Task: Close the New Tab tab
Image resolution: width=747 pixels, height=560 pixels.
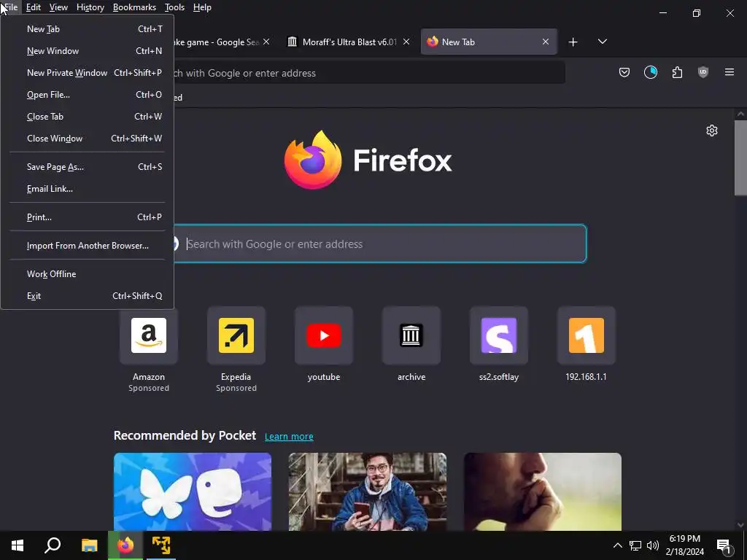Action: [x=546, y=42]
